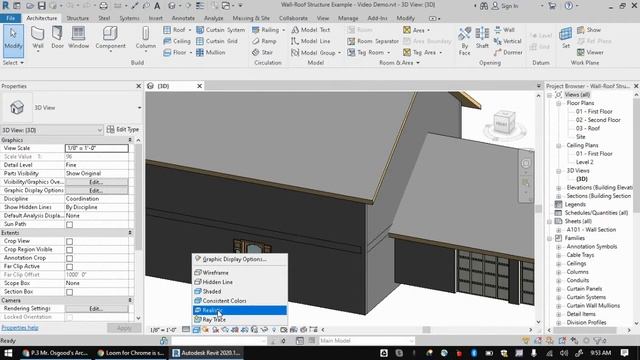Click the Component tool
The height and width of the screenshot is (360, 640).
(x=110, y=38)
